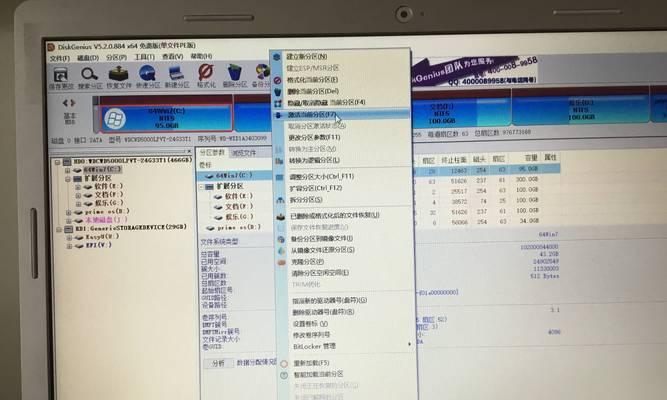Close the left tree panel with X
Viewport: 667px width, 400px height.
coord(189,151)
